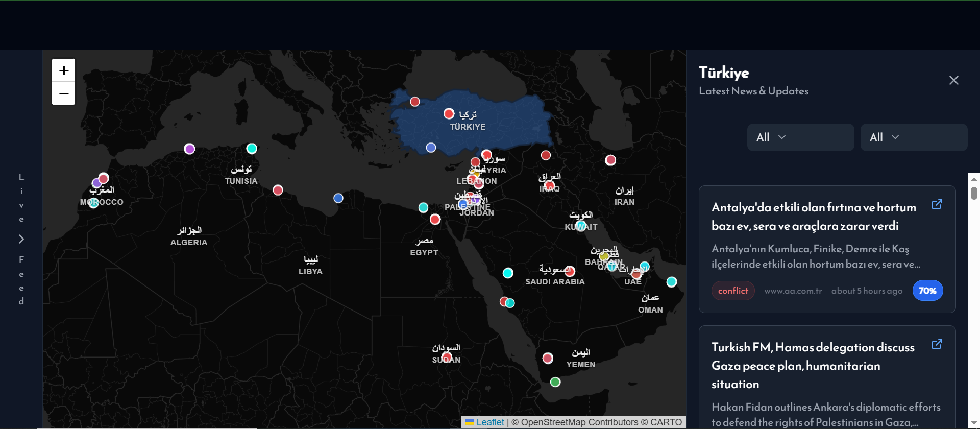
Task: Select the cyan marker near Morocco label
Action: 94,203
